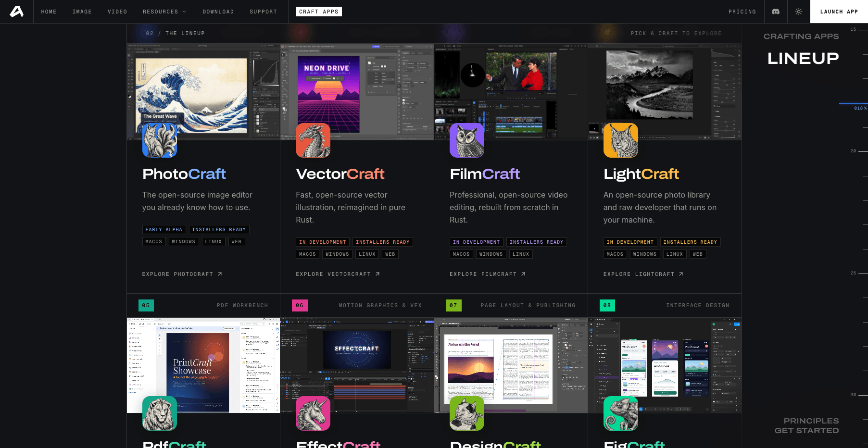
Task: Open the PdfCraft PrintCraft Showcase screenshot
Action: point(203,365)
